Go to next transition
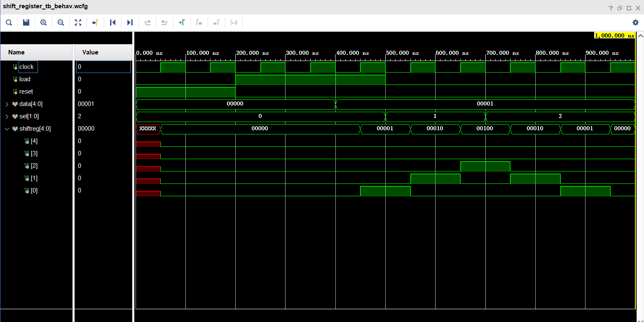 (x=164, y=23)
